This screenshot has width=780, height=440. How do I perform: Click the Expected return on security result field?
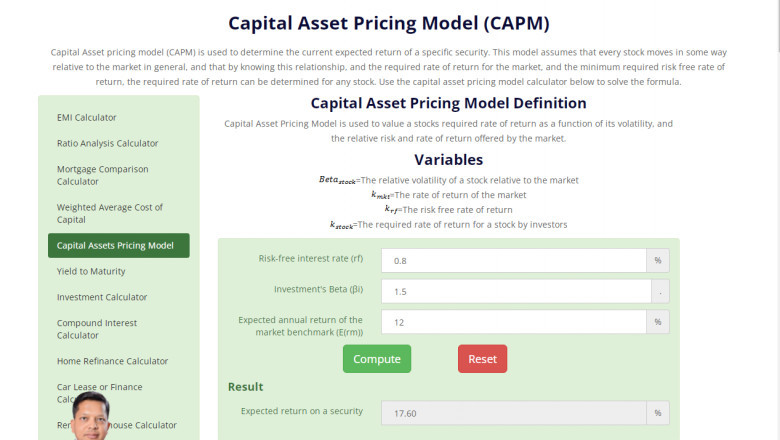515,412
